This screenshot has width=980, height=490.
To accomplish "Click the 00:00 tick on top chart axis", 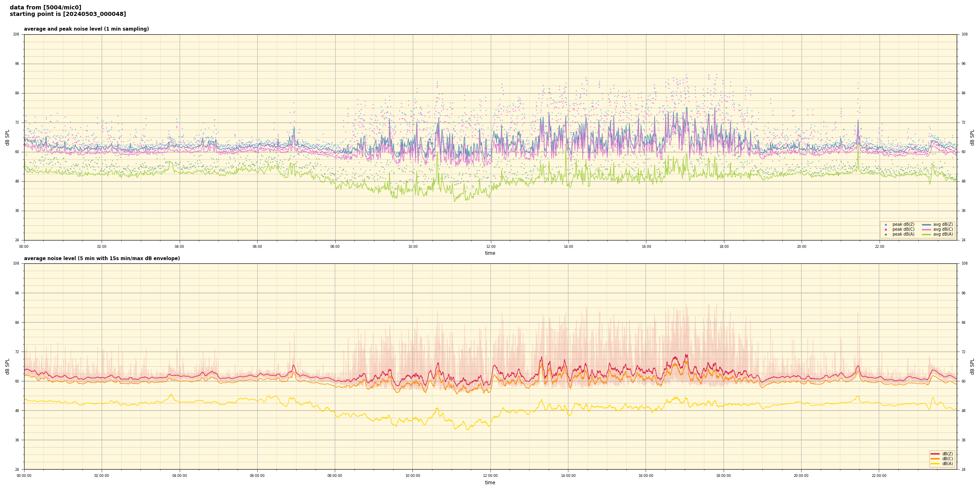I will pyautogui.click(x=24, y=247).
